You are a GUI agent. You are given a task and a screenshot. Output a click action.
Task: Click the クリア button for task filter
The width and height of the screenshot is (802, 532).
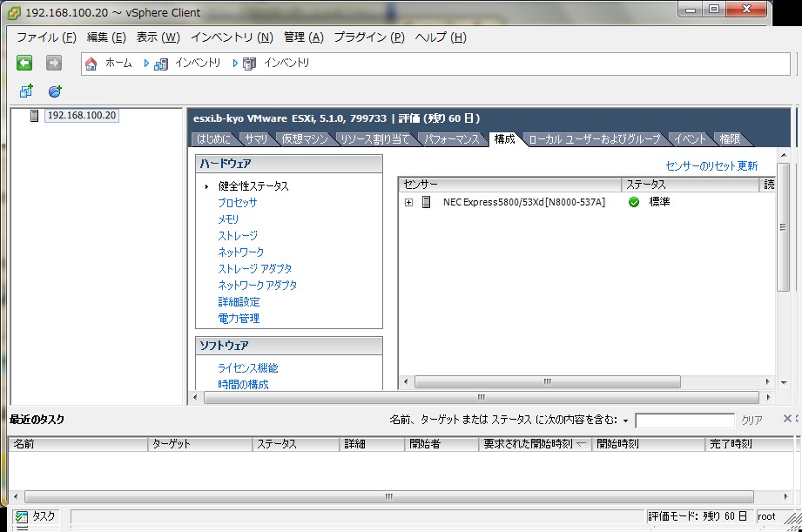click(x=751, y=420)
